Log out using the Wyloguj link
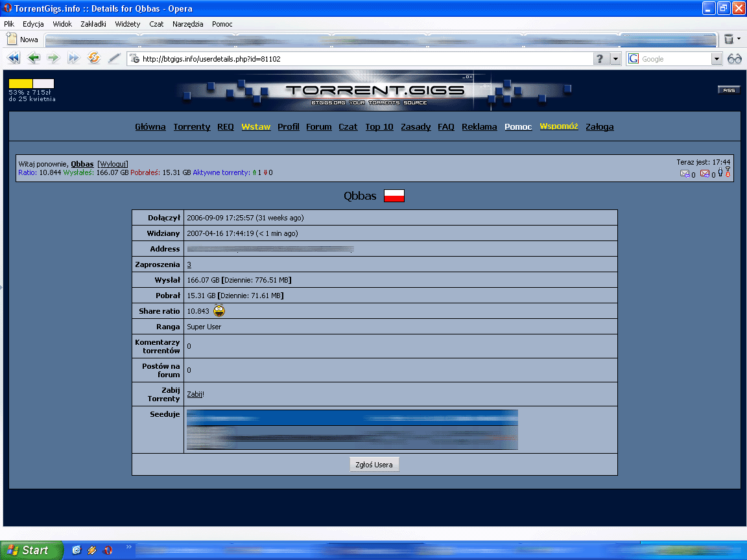The width and height of the screenshot is (747, 560). pyautogui.click(x=113, y=164)
